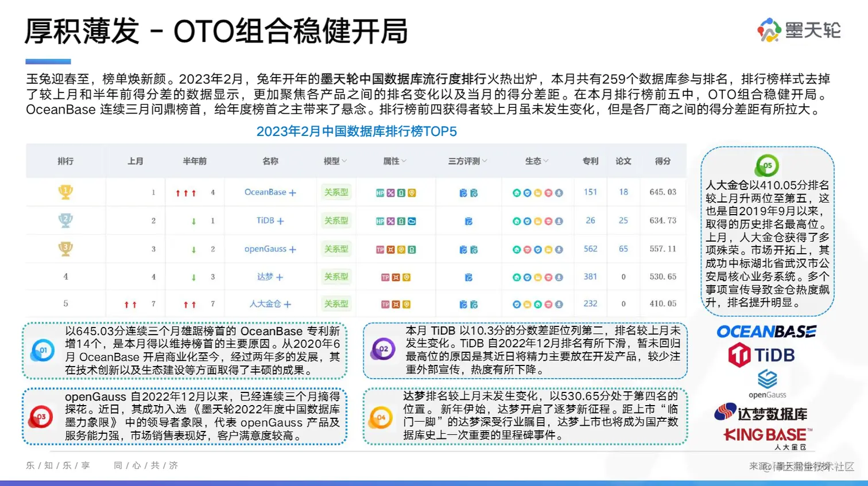This screenshot has height=486, width=868.
Task: Click the evaluation clipboard icon in 达梦 row
Action: click(468, 277)
